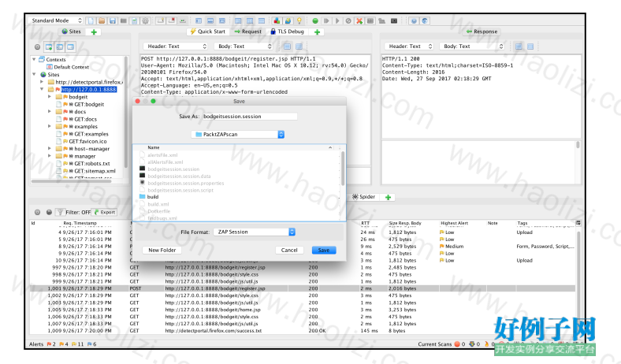Click the green plus next to TLS Debug tab
Screen dimensions: 621x364
[317, 32]
